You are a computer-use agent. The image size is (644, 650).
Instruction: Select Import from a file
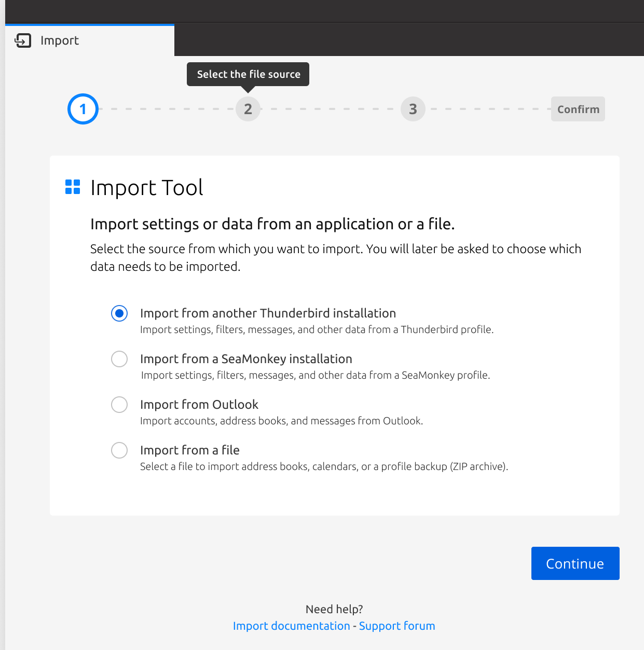[189, 450]
